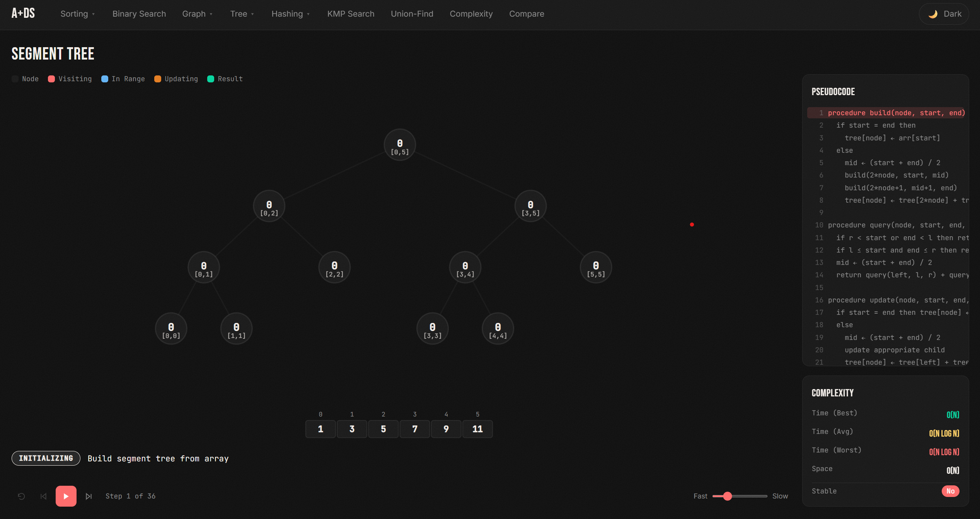Select the A+DS logo in the header
The height and width of the screenshot is (519, 980).
point(23,13)
